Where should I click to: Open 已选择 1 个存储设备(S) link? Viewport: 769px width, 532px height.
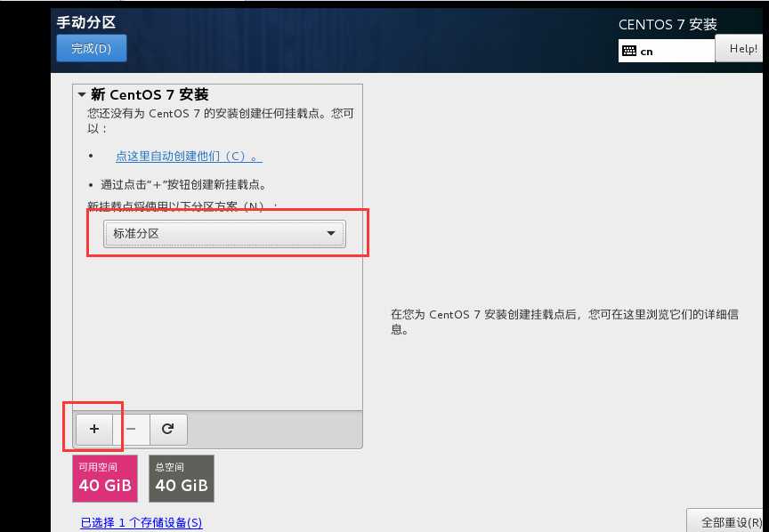(x=142, y=523)
